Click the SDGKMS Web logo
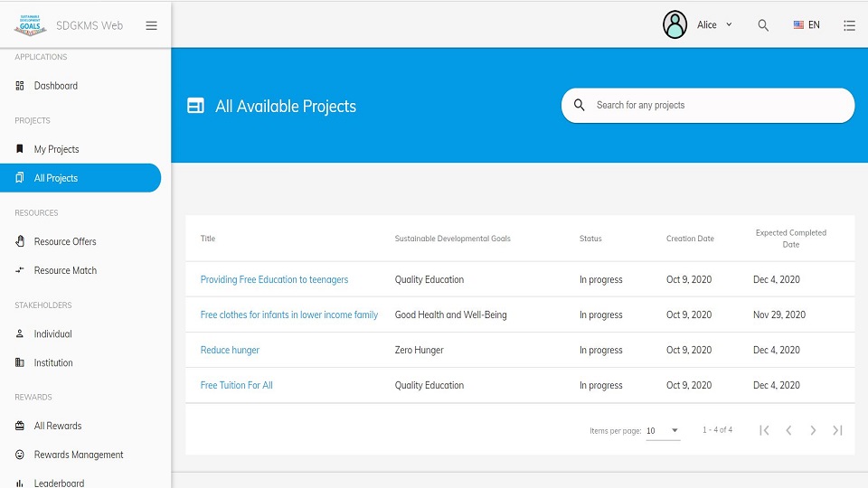Viewport: 868px width, 488px height. (x=31, y=25)
